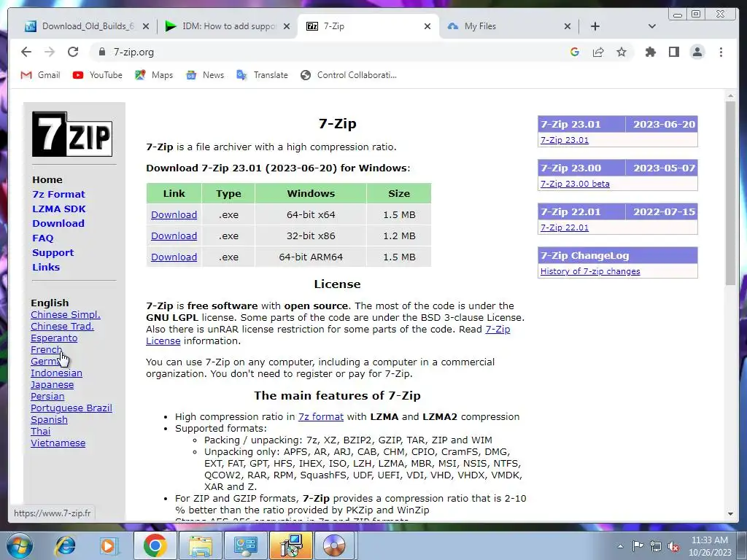Open the FAQ sidebar link
The image size is (747, 560).
43,238
